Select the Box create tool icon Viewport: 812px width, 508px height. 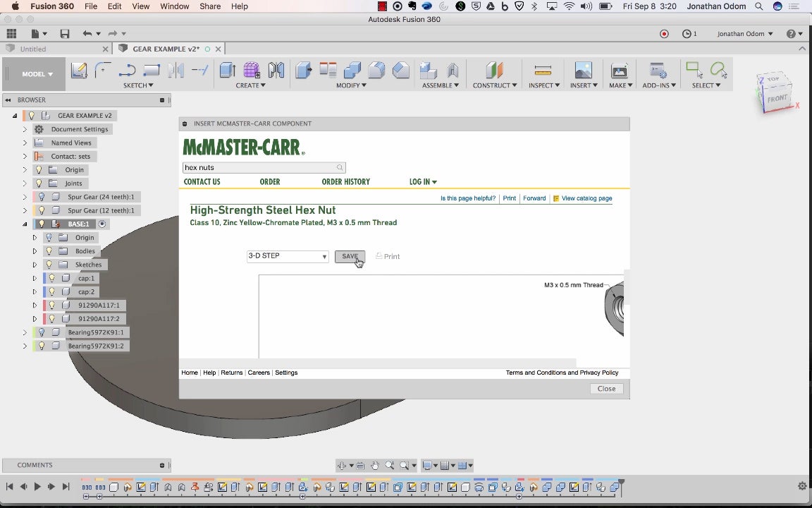(227, 71)
